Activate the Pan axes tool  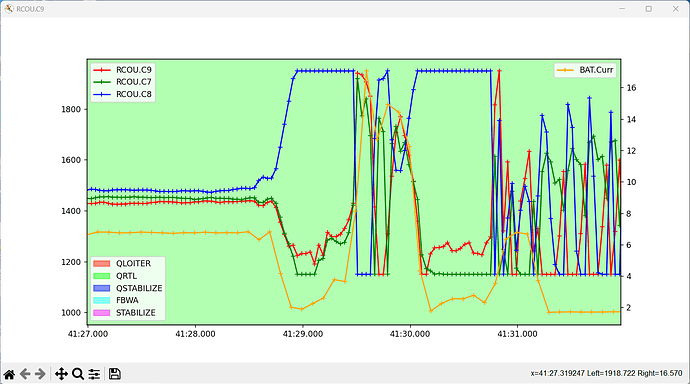pos(61,374)
